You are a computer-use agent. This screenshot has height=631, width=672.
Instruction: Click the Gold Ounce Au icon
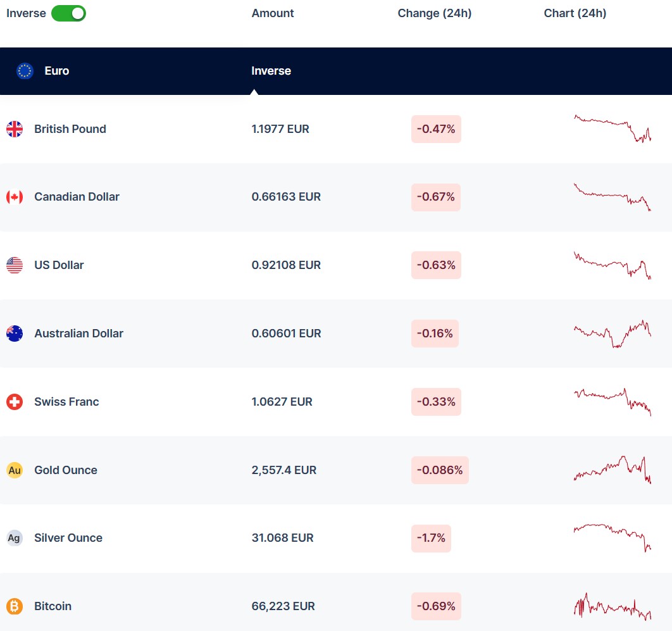[x=15, y=470]
